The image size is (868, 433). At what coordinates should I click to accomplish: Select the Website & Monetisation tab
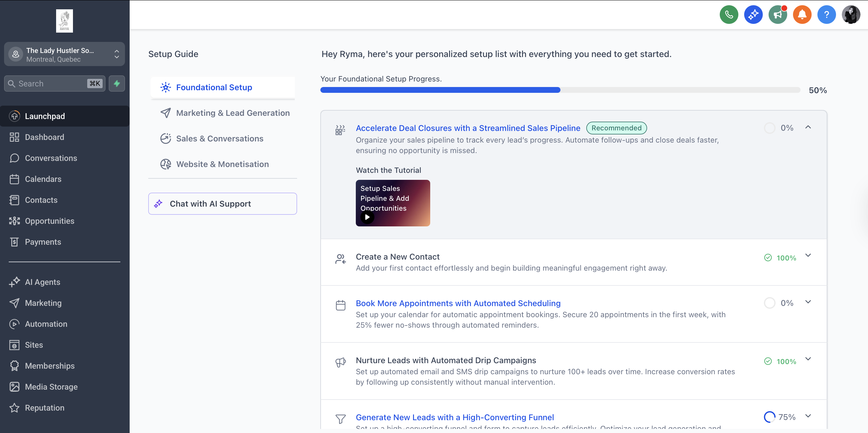point(223,164)
